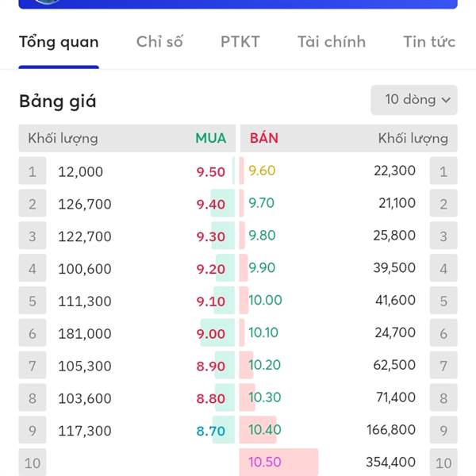The width and height of the screenshot is (476, 476).
Task: Click sell-side row number 10 box
Action: pos(443,462)
